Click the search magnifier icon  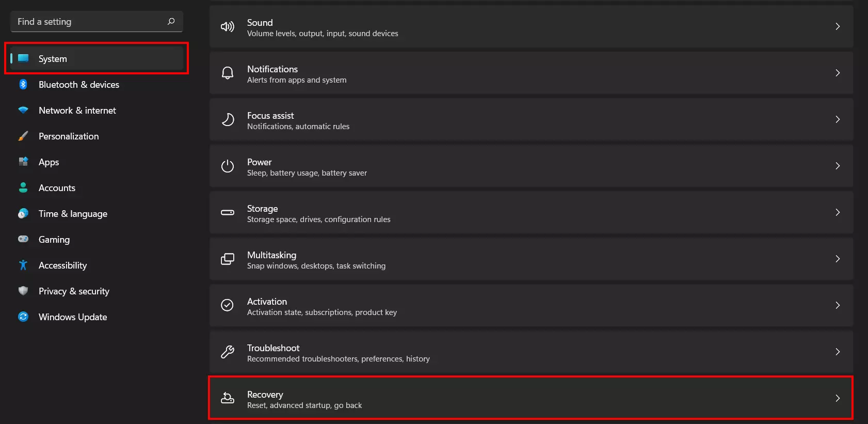[171, 21]
